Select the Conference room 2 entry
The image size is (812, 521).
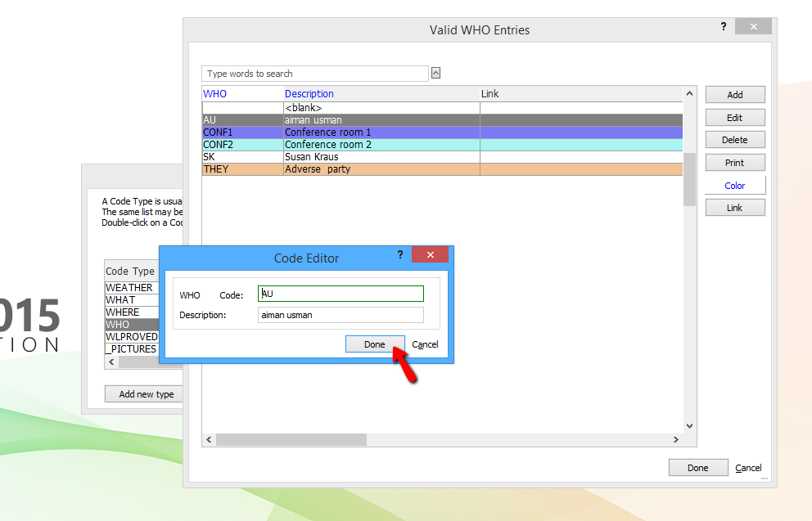point(327,144)
